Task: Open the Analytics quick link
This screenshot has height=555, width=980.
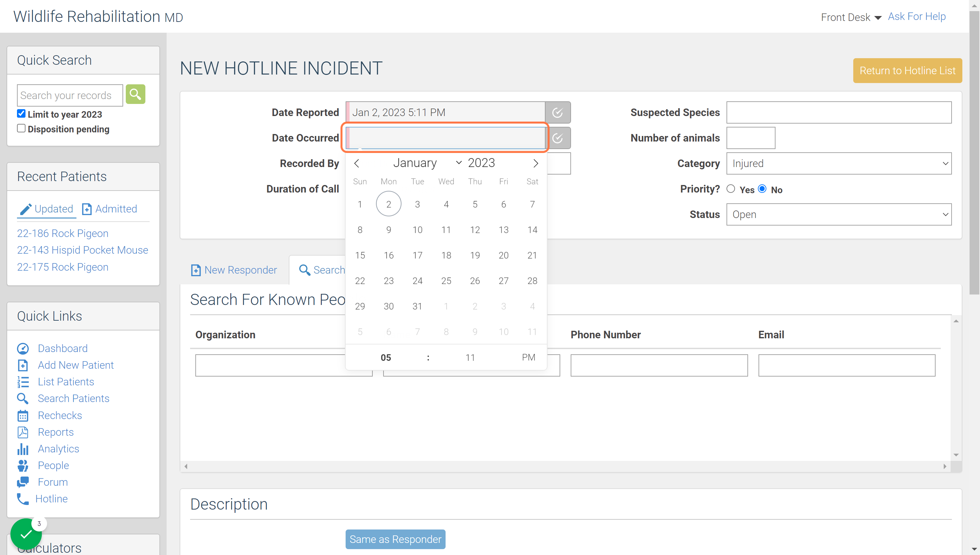Action: coord(58,449)
